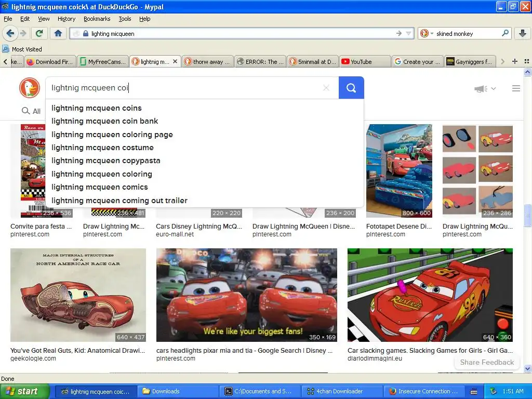Viewport: 532px width, 399px height.
Task: Choose suggestion lightning mcqueen coming out trailer
Action: click(205, 200)
